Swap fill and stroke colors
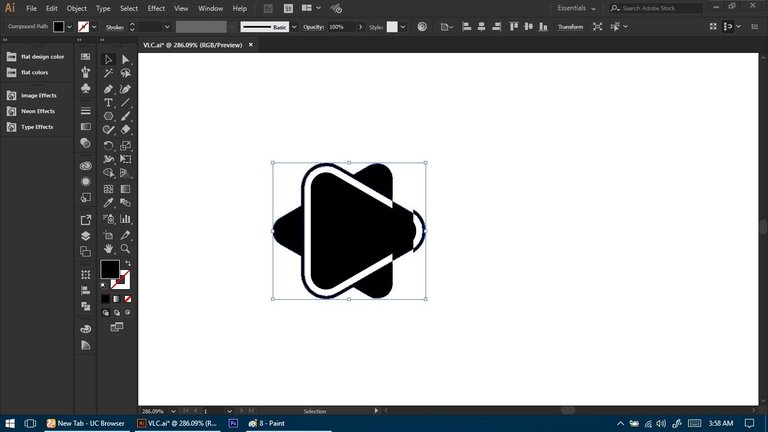This screenshot has width=768, height=432. coord(128,264)
